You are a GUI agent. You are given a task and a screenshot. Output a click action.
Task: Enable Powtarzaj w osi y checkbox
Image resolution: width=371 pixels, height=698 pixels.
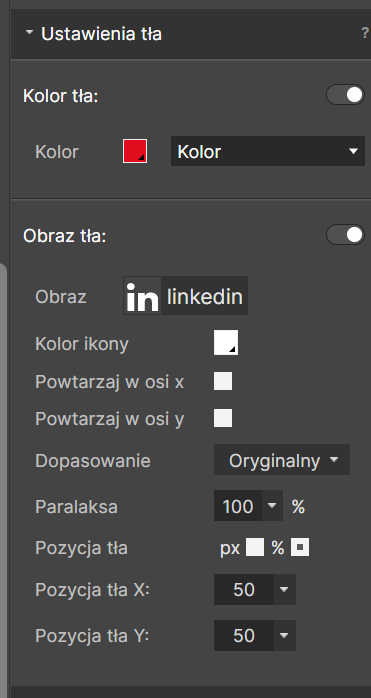223,418
